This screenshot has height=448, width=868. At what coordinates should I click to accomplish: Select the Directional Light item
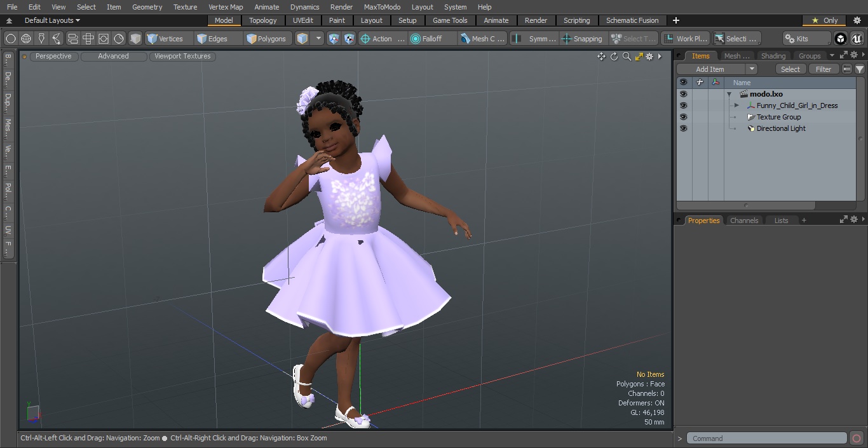(781, 128)
